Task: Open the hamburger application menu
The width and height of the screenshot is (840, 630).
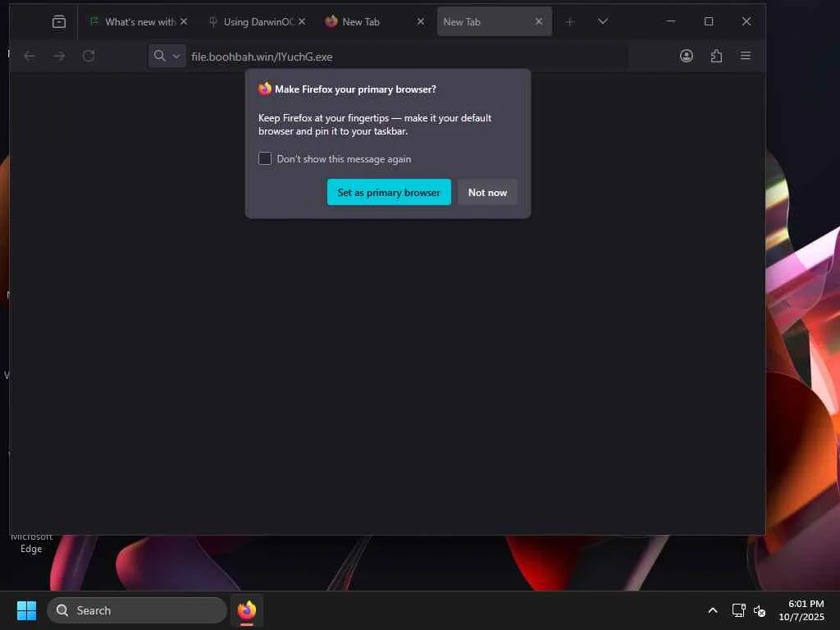Action: click(x=745, y=56)
